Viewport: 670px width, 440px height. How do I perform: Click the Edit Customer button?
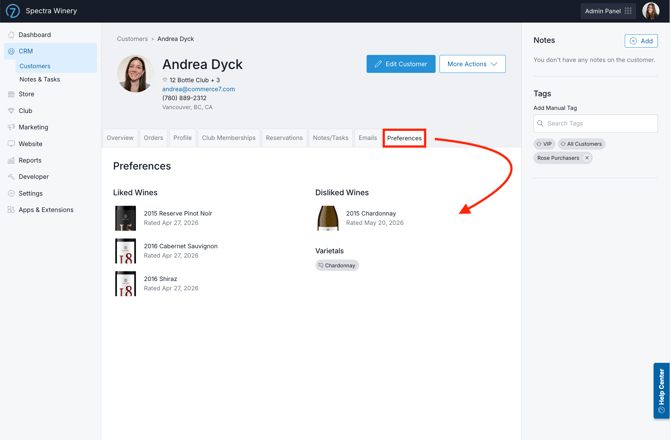coord(401,64)
